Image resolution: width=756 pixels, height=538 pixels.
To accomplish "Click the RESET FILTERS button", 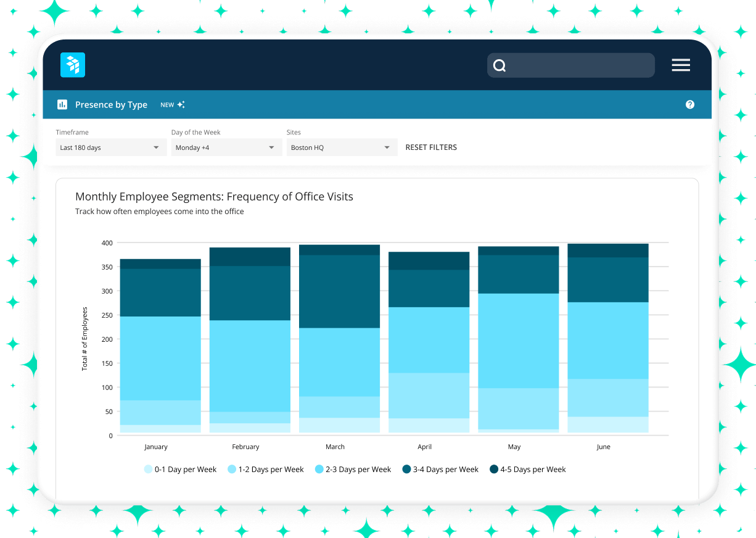I will [x=431, y=147].
